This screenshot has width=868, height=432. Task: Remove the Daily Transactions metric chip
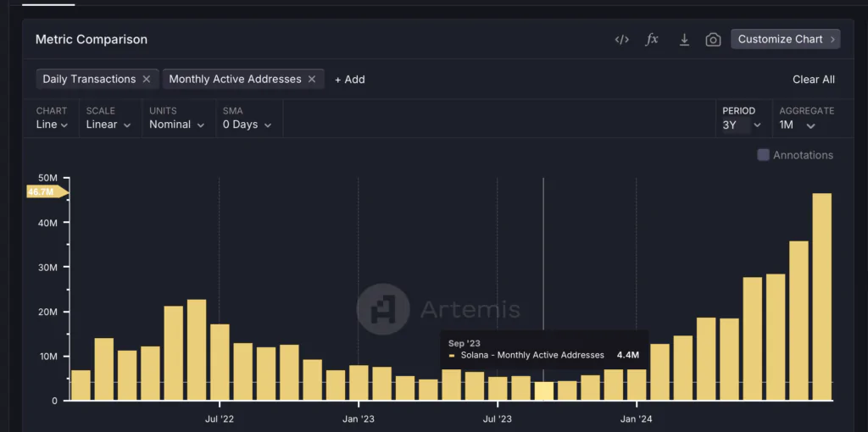click(x=147, y=79)
